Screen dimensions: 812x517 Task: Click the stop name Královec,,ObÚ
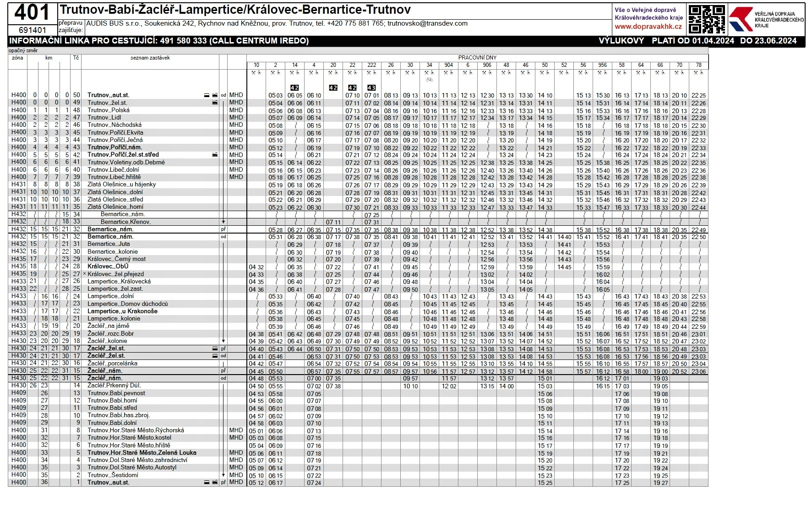click(108, 266)
